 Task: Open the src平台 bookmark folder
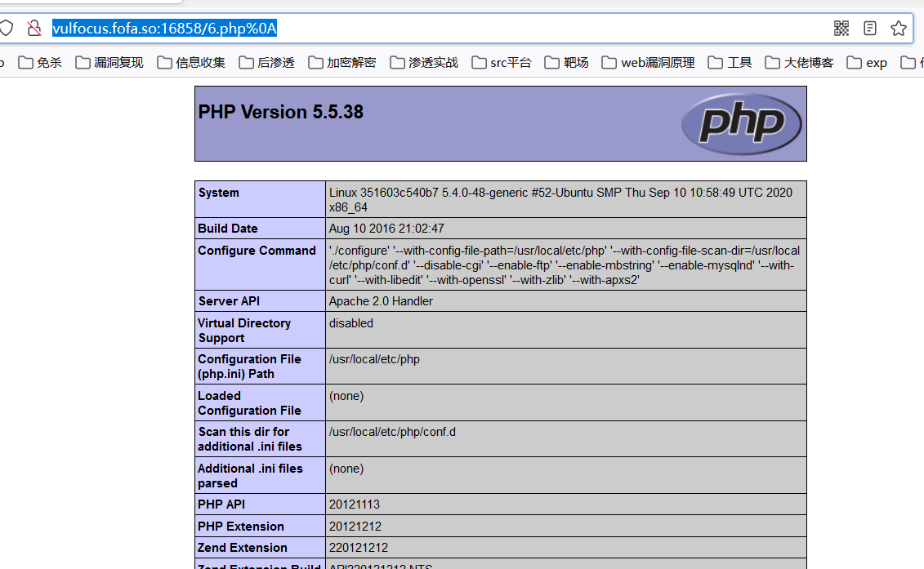[x=502, y=62]
